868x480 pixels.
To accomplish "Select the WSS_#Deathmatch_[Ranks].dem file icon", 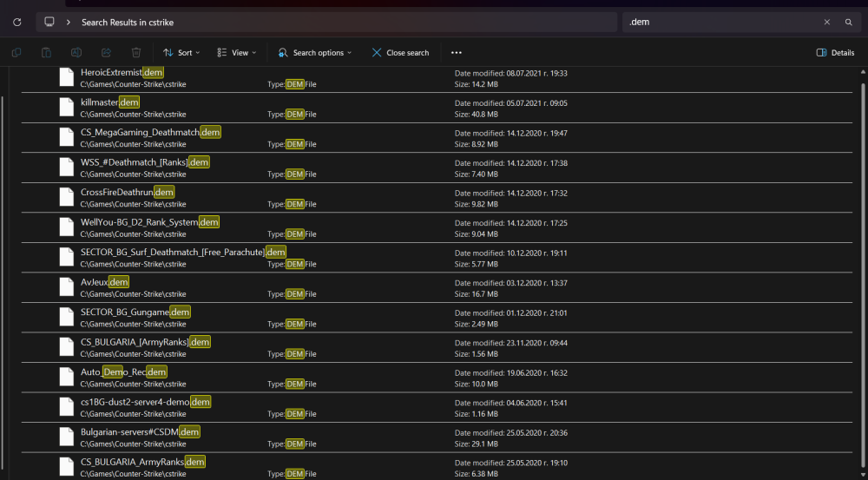I will click(x=67, y=168).
